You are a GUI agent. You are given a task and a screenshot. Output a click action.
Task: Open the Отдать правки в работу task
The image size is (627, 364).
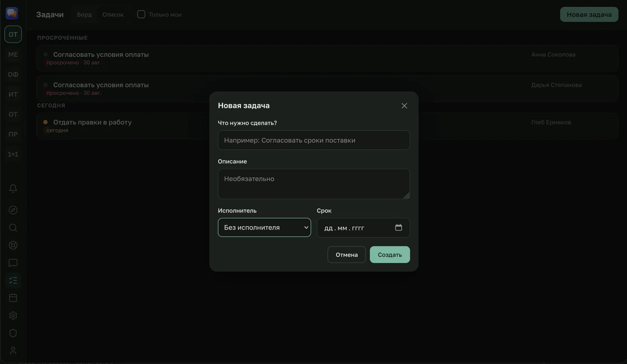pyautogui.click(x=327, y=126)
